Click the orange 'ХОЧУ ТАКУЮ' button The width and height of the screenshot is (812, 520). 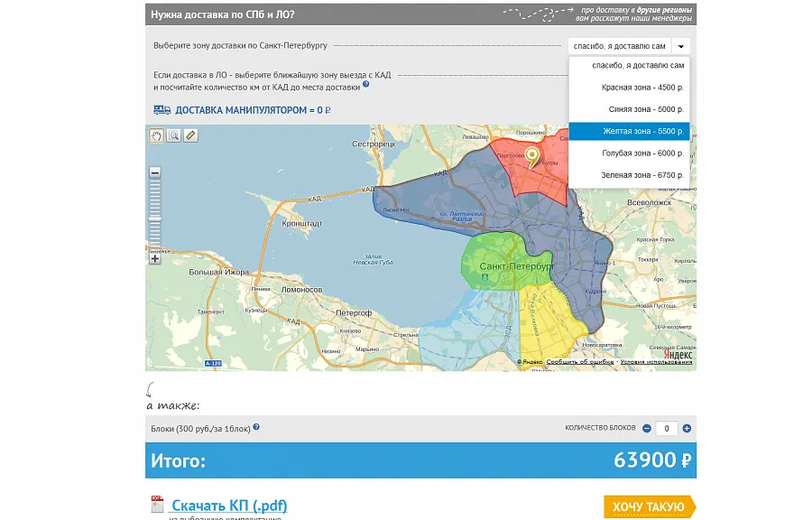[650, 506]
